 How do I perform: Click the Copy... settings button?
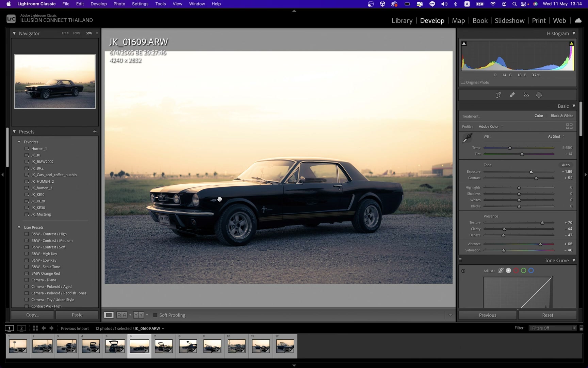[32, 315]
